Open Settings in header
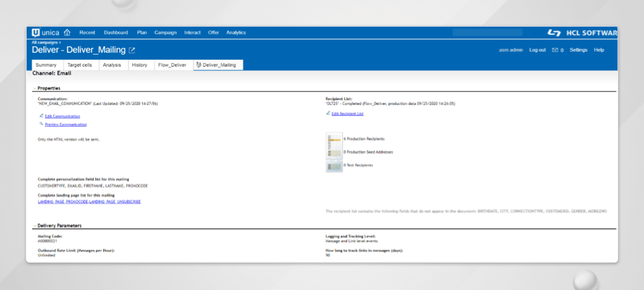Screen dimensions: 644x290 click(x=578, y=50)
